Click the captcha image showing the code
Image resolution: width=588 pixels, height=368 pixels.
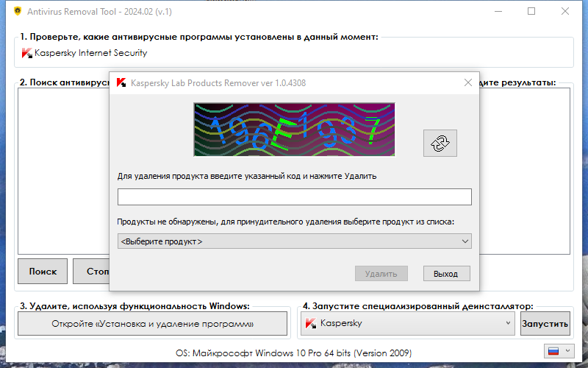click(294, 130)
